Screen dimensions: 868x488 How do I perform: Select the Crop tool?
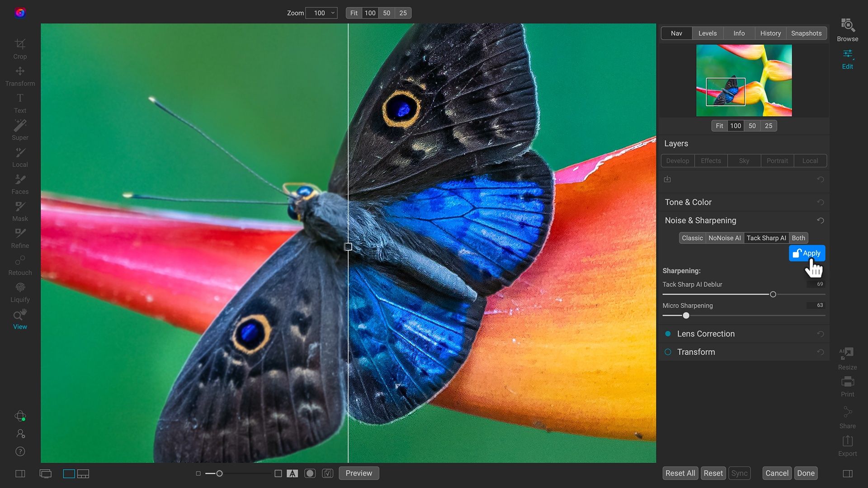(20, 47)
